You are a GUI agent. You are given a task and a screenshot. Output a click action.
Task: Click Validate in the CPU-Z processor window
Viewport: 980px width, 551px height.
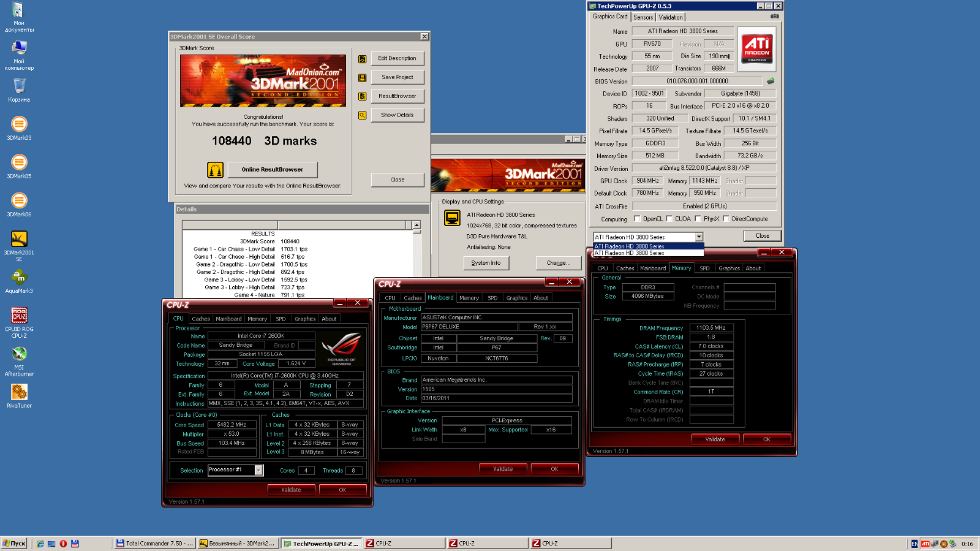[291, 490]
